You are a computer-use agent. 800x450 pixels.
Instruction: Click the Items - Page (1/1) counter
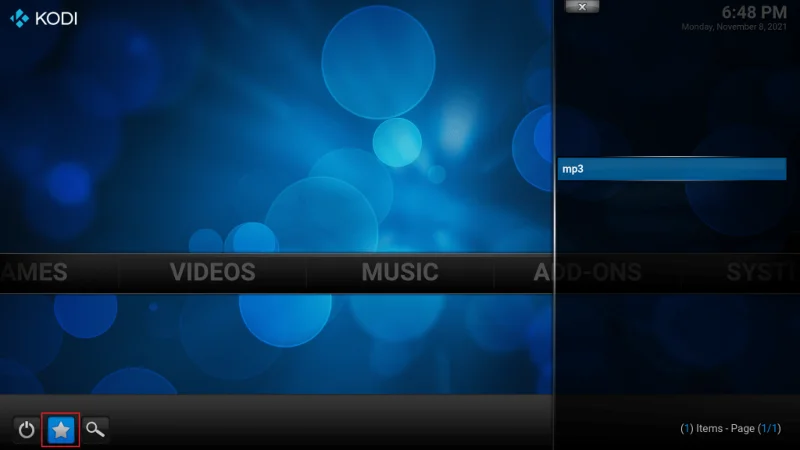731,429
